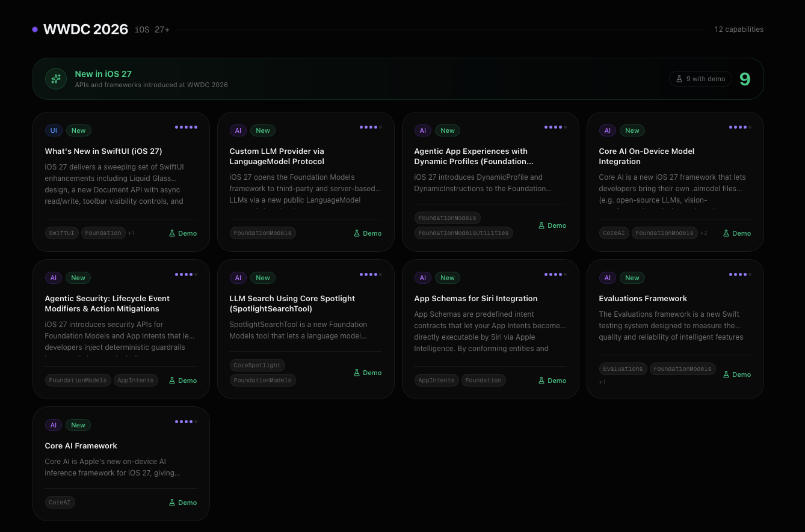
Task: Click Evaluations tag on Evaluations Framework card
Action: point(623,369)
